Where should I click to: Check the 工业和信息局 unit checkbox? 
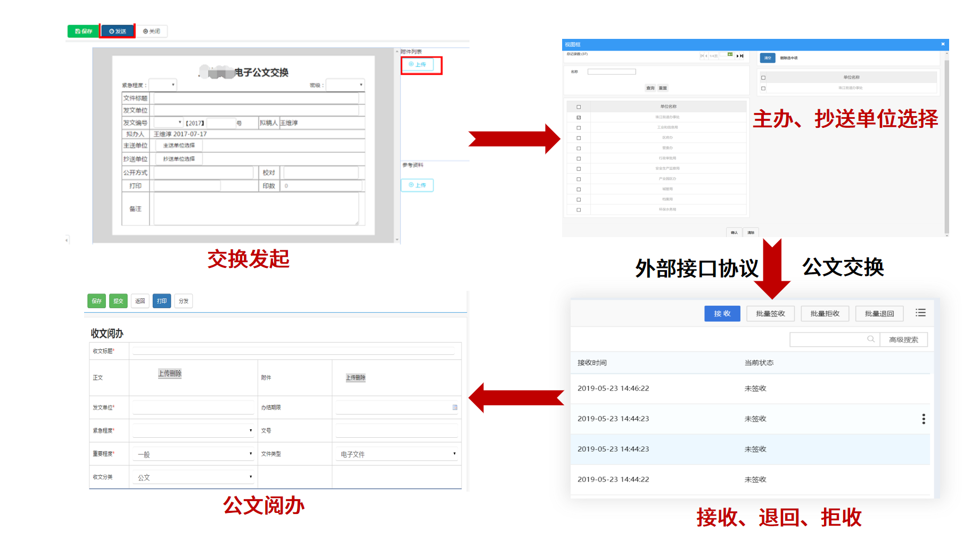pyautogui.click(x=578, y=127)
